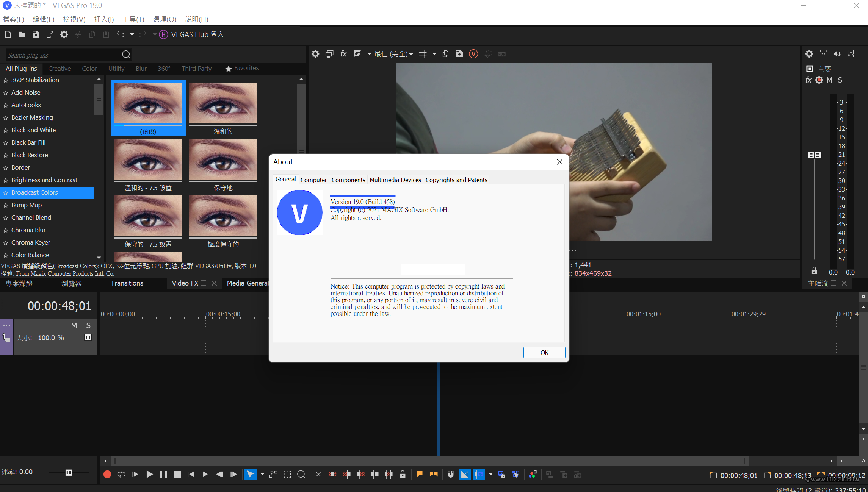Toggle split-screen view in the preview toolbar

(357, 54)
